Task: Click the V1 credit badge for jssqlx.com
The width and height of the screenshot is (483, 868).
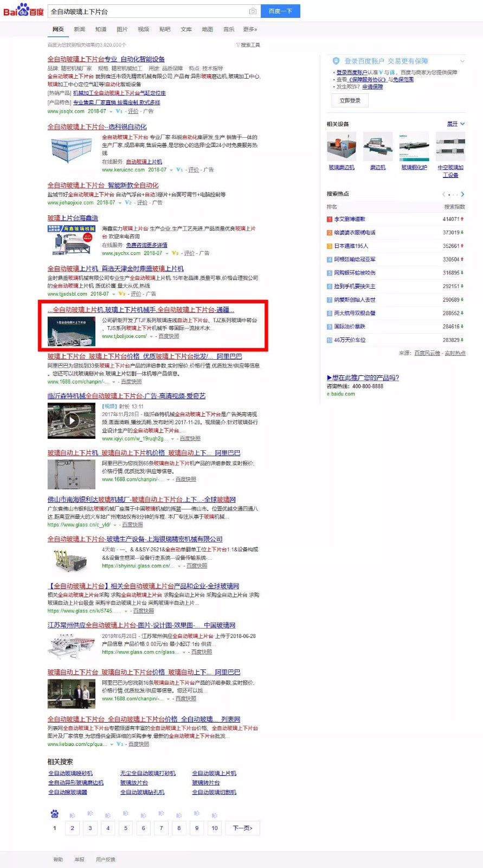Action: (119, 111)
